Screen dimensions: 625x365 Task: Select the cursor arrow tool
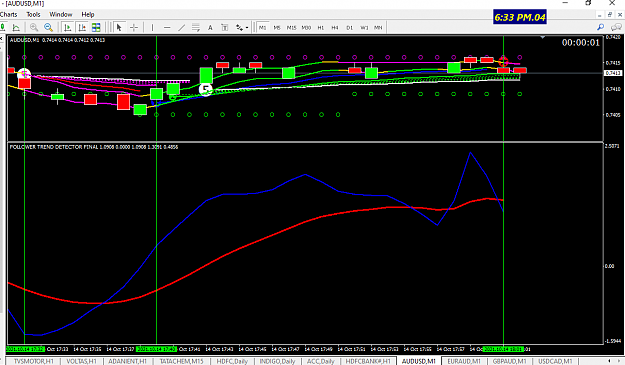[119, 27]
